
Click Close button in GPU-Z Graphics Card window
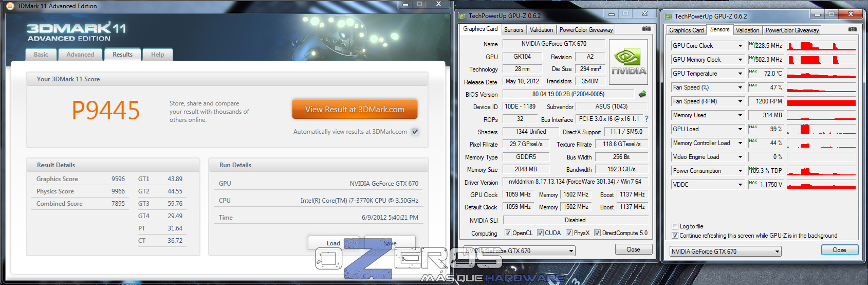(633, 250)
